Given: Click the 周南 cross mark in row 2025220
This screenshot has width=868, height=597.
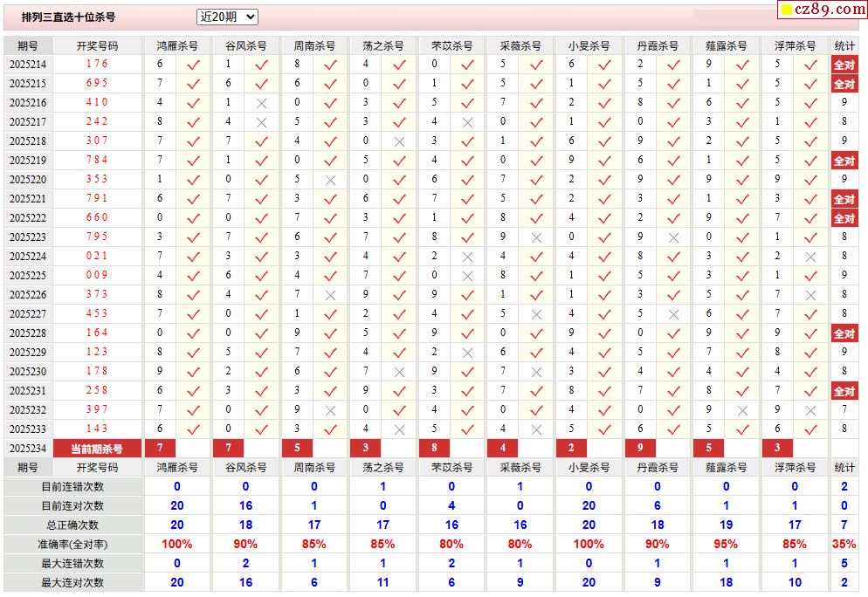Looking at the screenshot, I should tap(330, 181).
